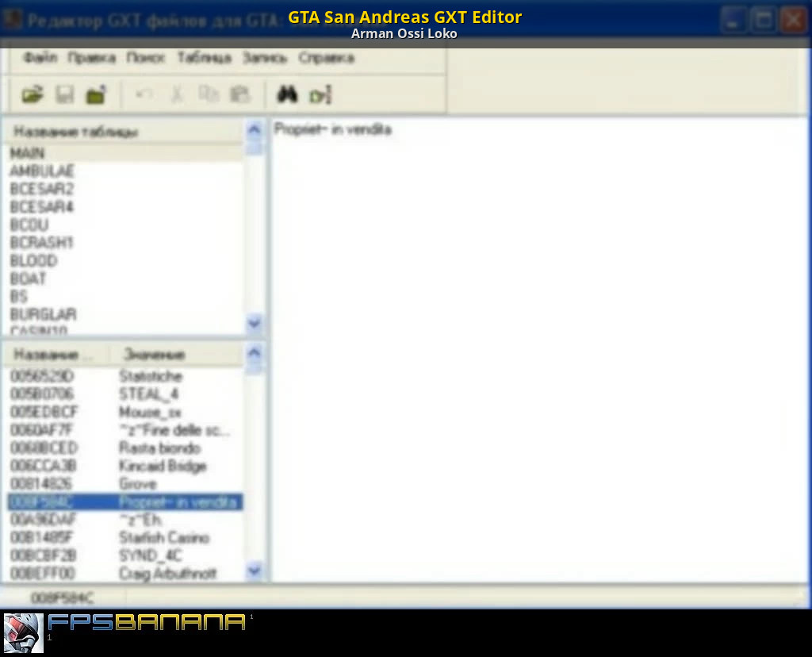Click the green folder toolbar icon
The image size is (812, 657).
[96, 95]
